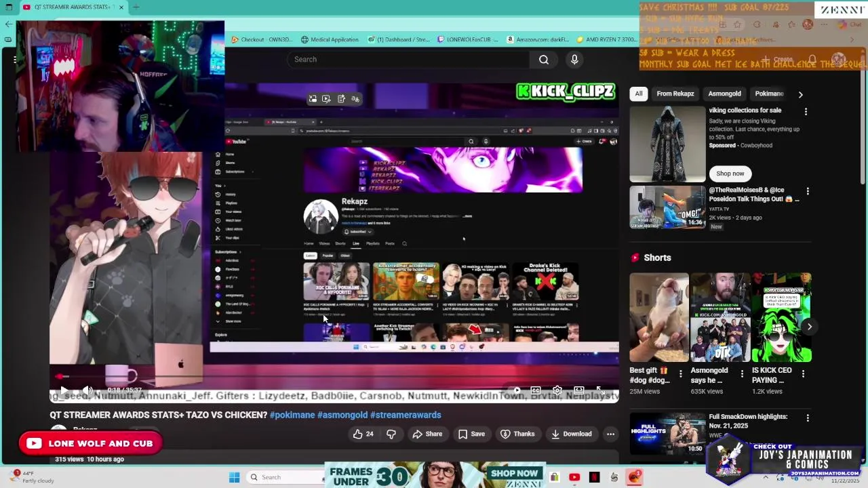Open Microsoft Store icon in taskbar

click(554, 477)
